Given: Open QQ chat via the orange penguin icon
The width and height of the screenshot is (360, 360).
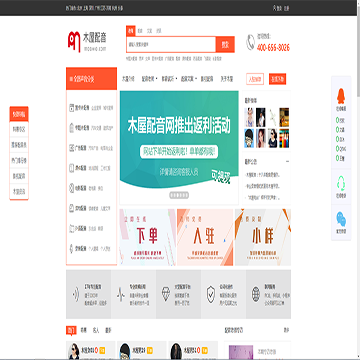Looking at the screenshot, I should pyautogui.click(x=341, y=97).
